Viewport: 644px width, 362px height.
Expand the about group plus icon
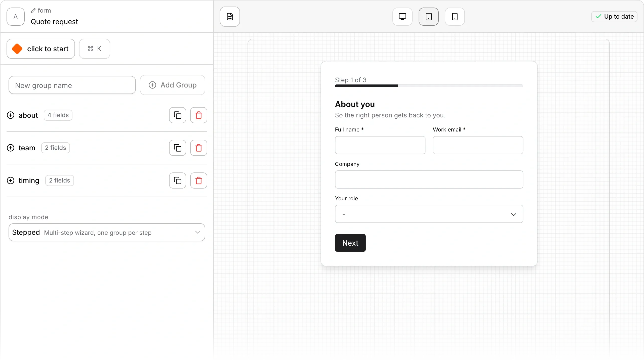point(11,115)
